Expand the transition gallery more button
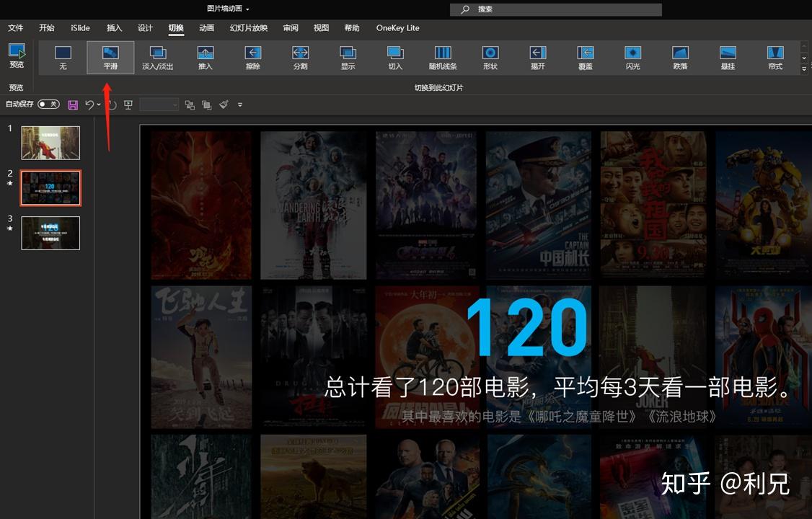This screenshot has width=812, height=519. coord(804,68)
